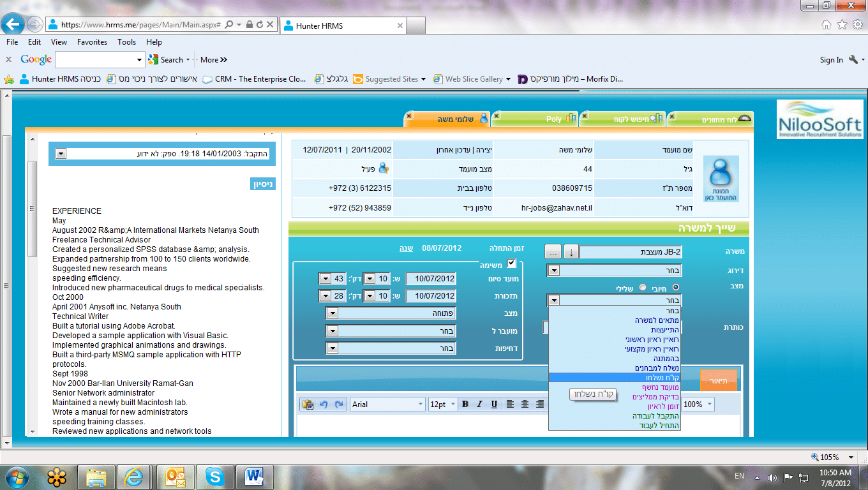The width and height of the screenshot is (868, 490).
Task: Choose התקבל לעבודה from the status list
Action: [x=615, y=416]
